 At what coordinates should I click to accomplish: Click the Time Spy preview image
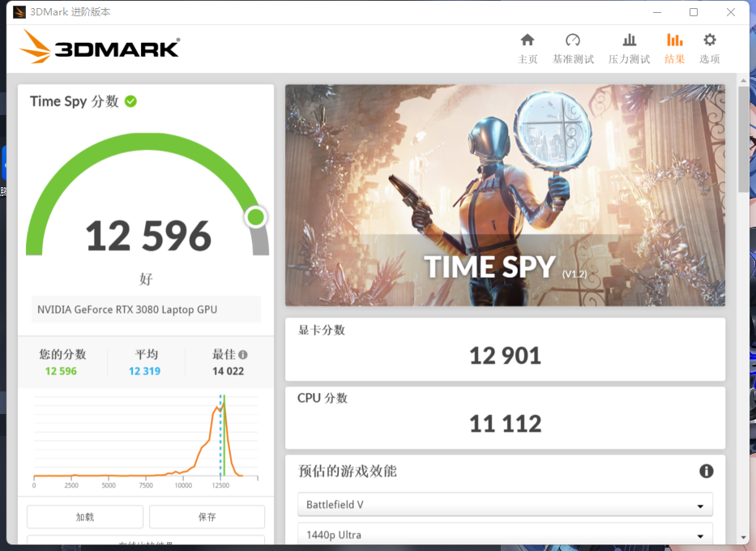click(x=505, y=195)
